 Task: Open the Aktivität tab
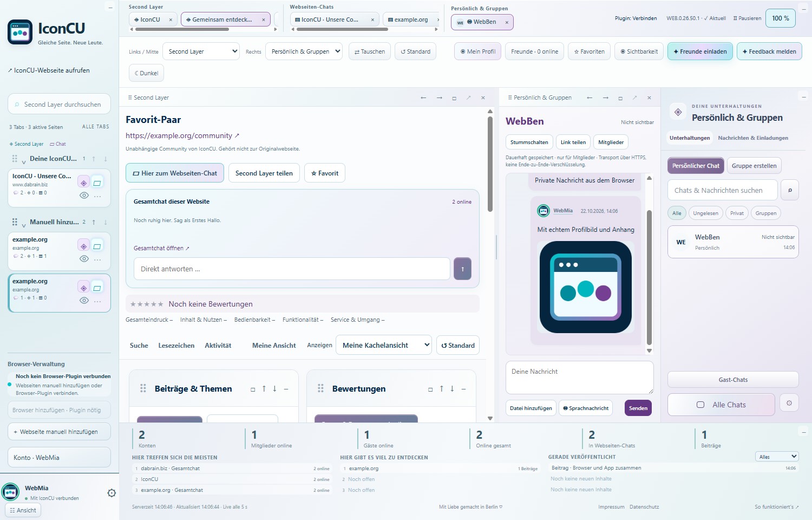pos(218,346)
